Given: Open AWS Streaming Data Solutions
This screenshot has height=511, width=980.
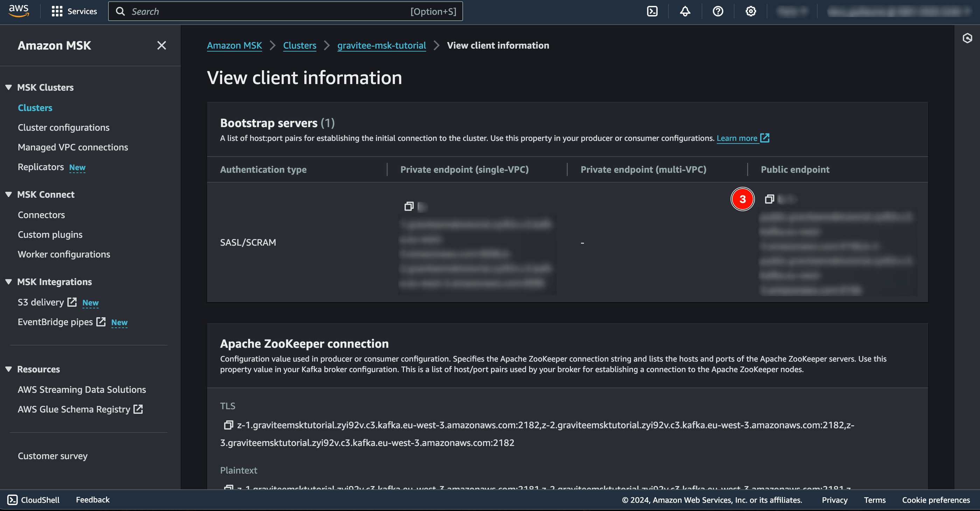Looking at the screenshot, I should [x=82, y=390].
